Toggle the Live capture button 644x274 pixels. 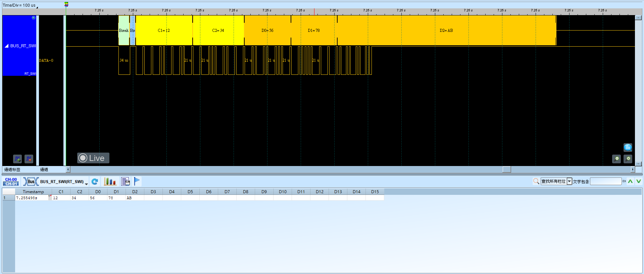click(93, 158)
